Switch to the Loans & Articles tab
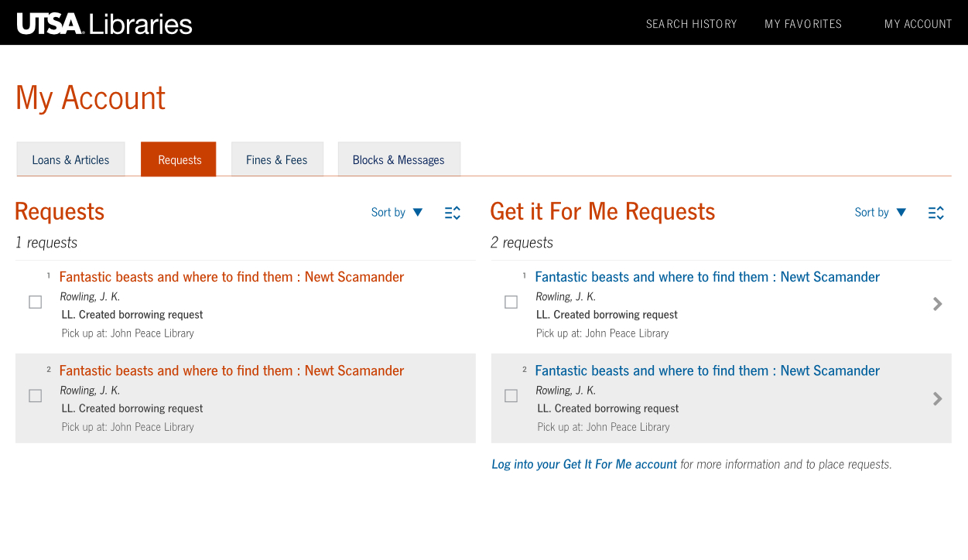Image resolution: width=968 pixels, height=560 pixels. [70, 159]
